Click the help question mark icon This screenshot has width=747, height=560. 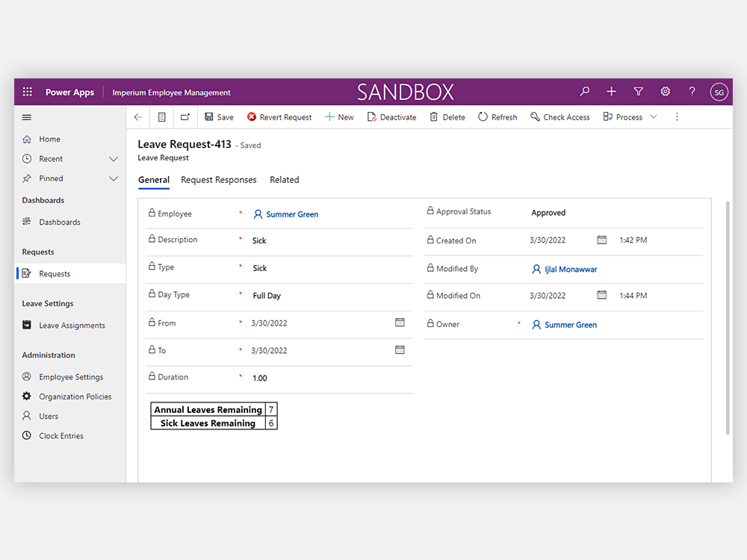pos(692,91)
